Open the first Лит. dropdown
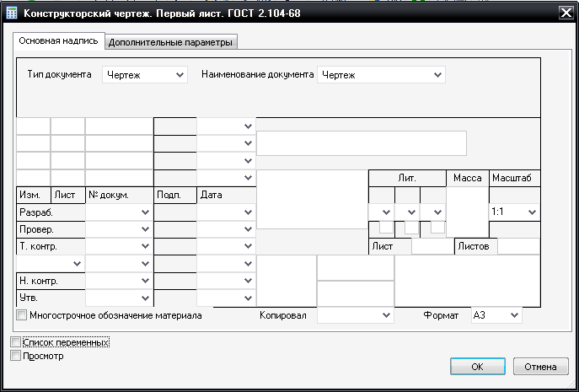The height and width of the screenshot is (392, 579). tap(382, 212)
